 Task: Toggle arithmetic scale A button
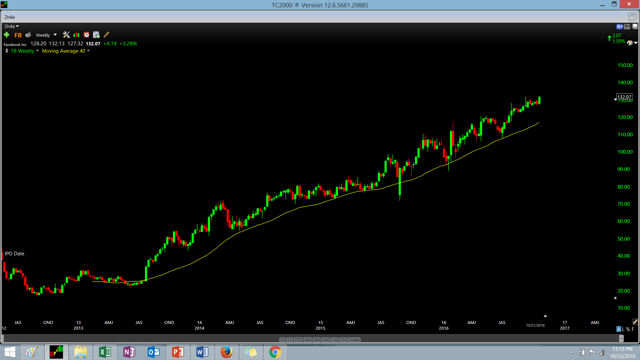tap(619, 329)
